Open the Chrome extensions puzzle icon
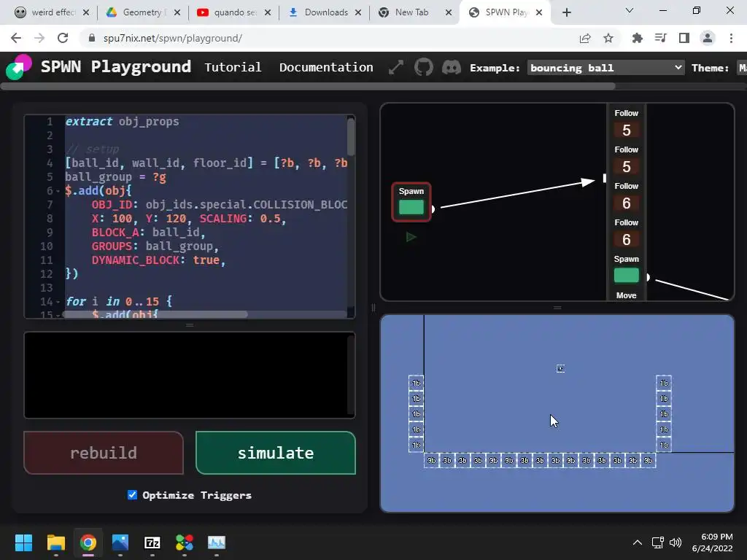Viewport: 747px width, 560px height. (x=637, y=38)
